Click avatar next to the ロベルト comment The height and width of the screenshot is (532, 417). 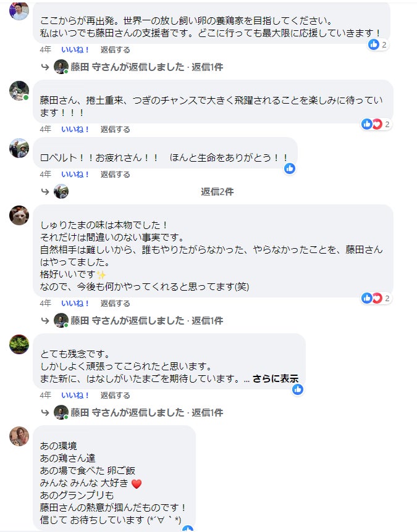[19, 148]
